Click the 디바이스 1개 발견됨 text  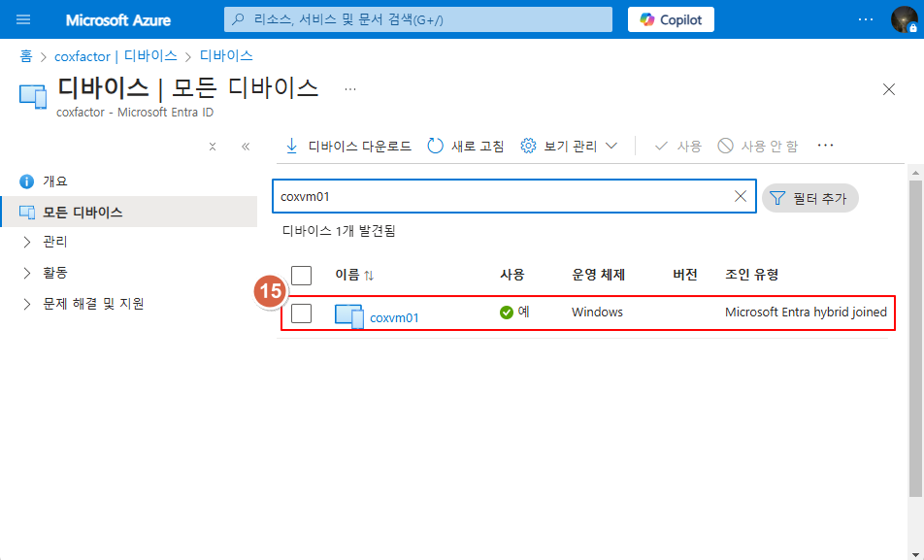pyautogui.click(x=339, y=230)
